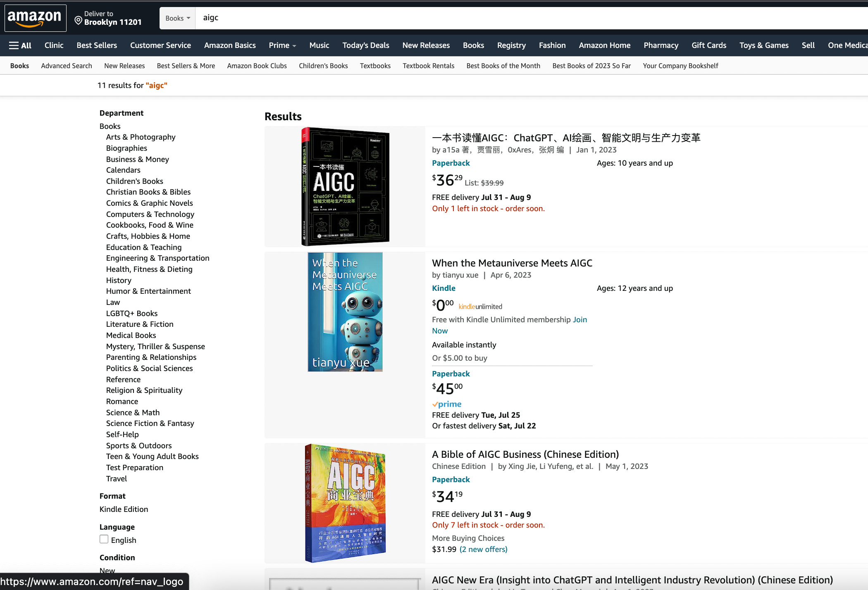Click the Amazon logo
This screenshot has height=590, width=868.
click(35, 18)
